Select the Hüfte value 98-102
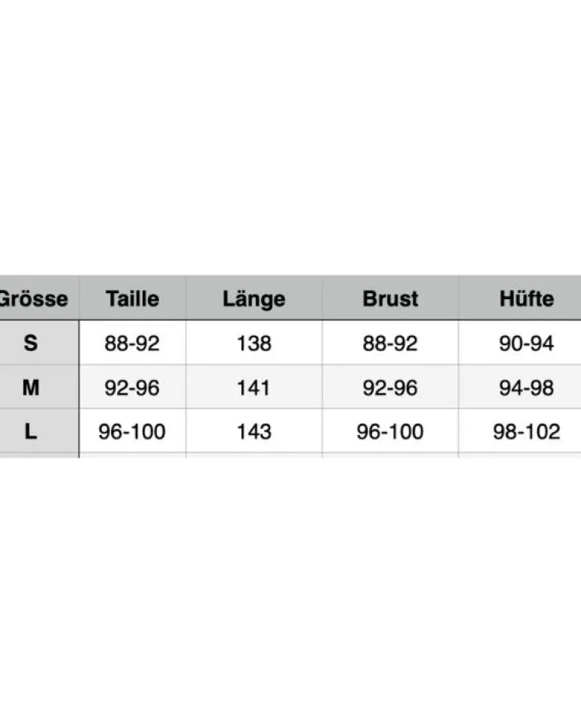The image size is (581, 728). [527, 432]
